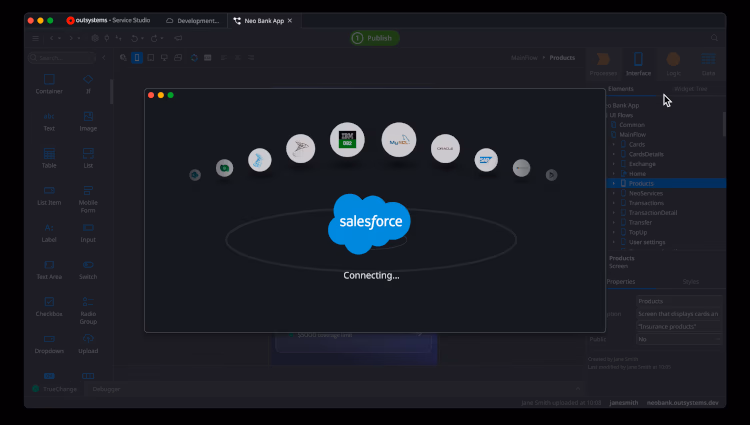750x425 pixels.
Task: Close the Neo Bank App tab
Action: pyautogui.click(x=290, y=21)
